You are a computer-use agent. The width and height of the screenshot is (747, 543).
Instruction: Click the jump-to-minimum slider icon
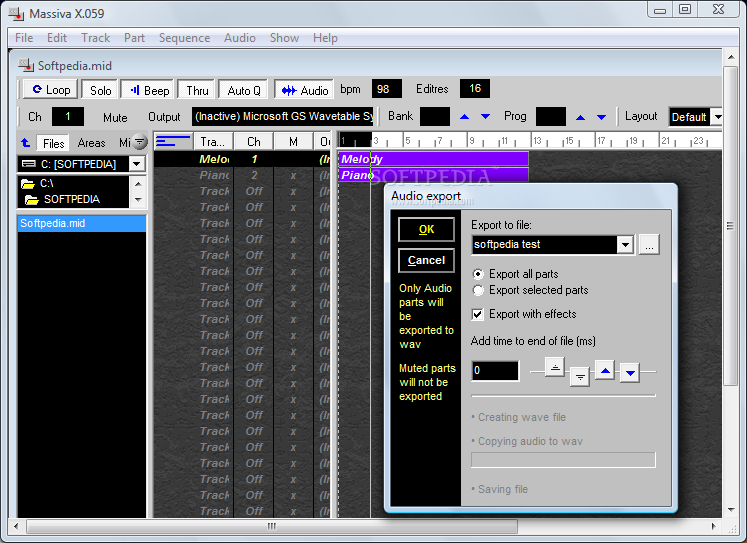pyautogui.click(x=580, y=376)
